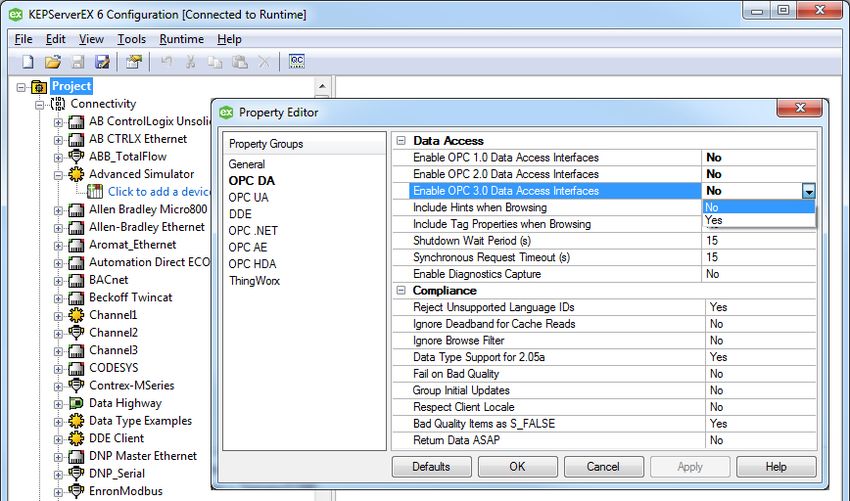
Task: Collapse the Advanced Simulator channel
Action: [x=58, y=175]
